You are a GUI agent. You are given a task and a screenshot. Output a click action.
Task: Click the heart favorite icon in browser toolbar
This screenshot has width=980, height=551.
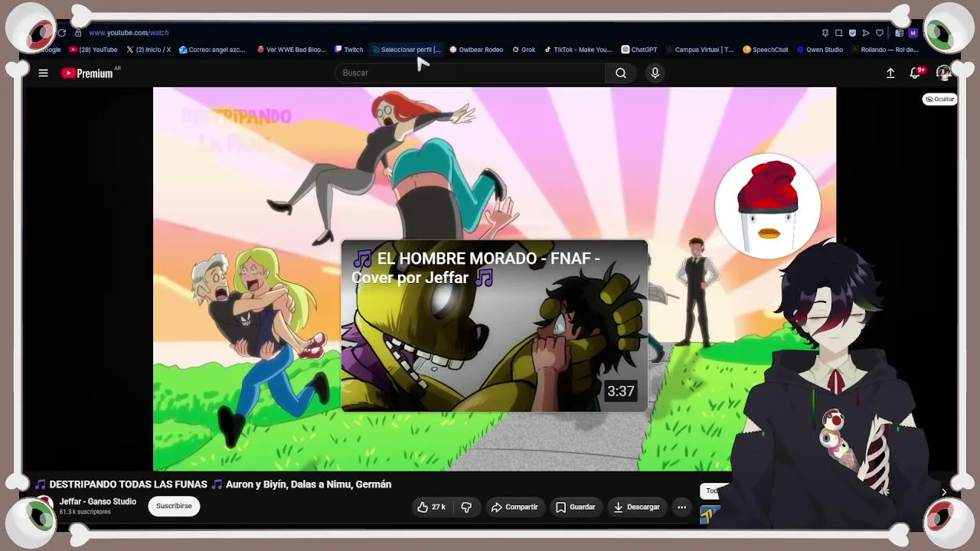[x=880, y=33]
